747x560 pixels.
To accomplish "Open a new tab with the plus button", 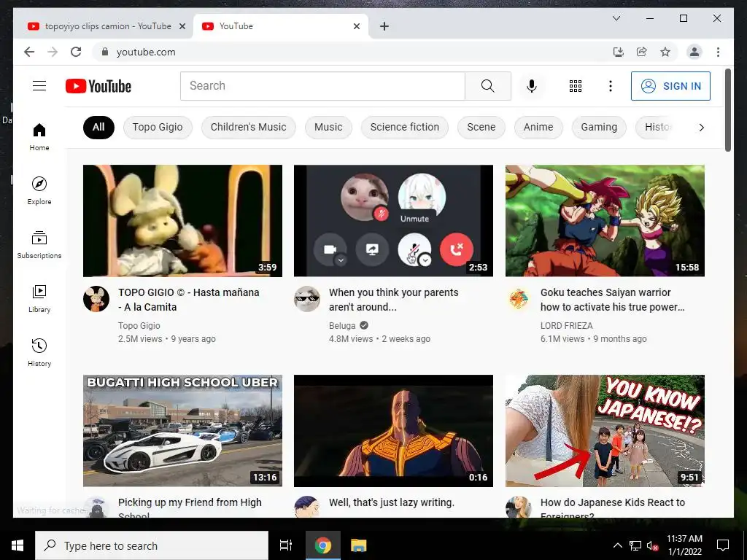I will click(384, 26).
